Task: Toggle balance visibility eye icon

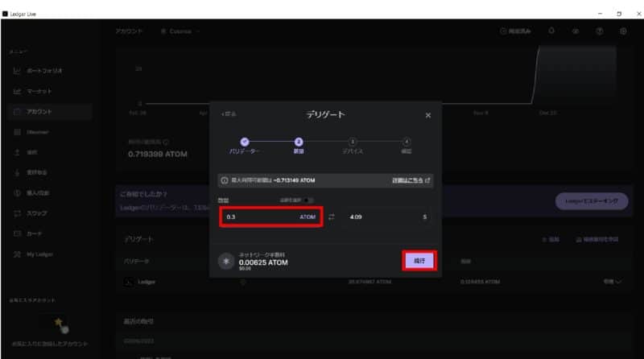Action: pos(576,31)
